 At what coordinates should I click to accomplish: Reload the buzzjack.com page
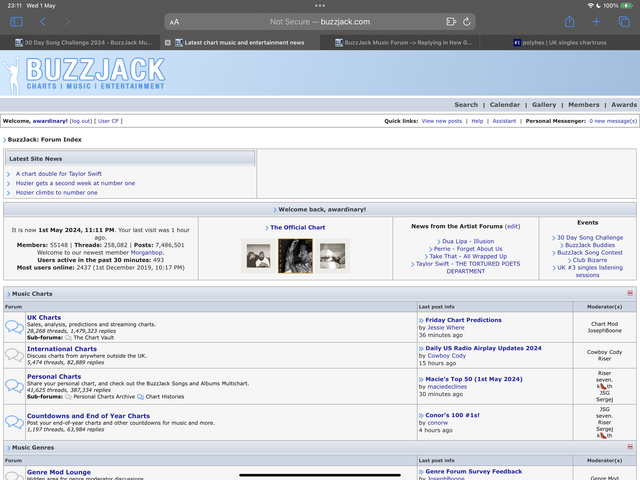click(467, 22)
